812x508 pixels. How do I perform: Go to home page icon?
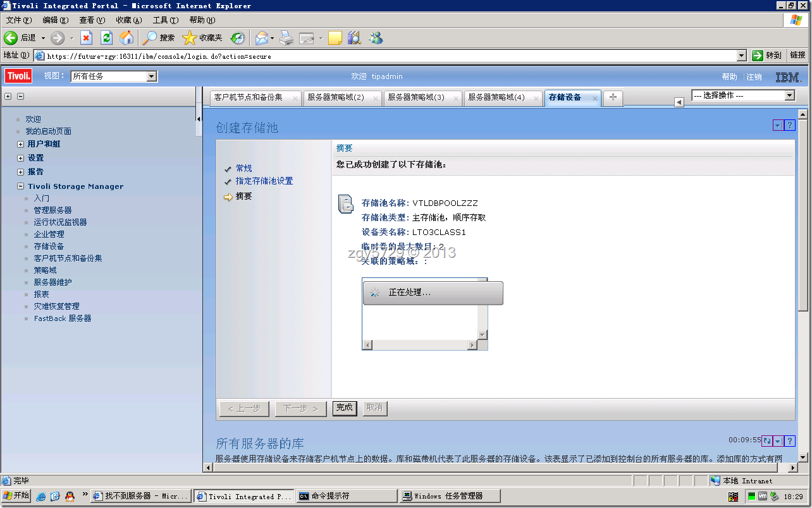126,38
